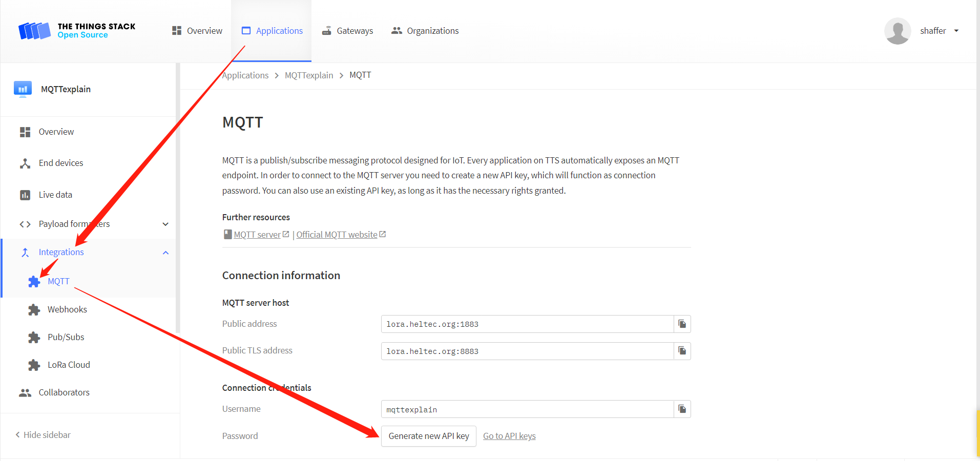Switch to the Organizations tab
Screen dimensions: 980x461
(425, 31)
